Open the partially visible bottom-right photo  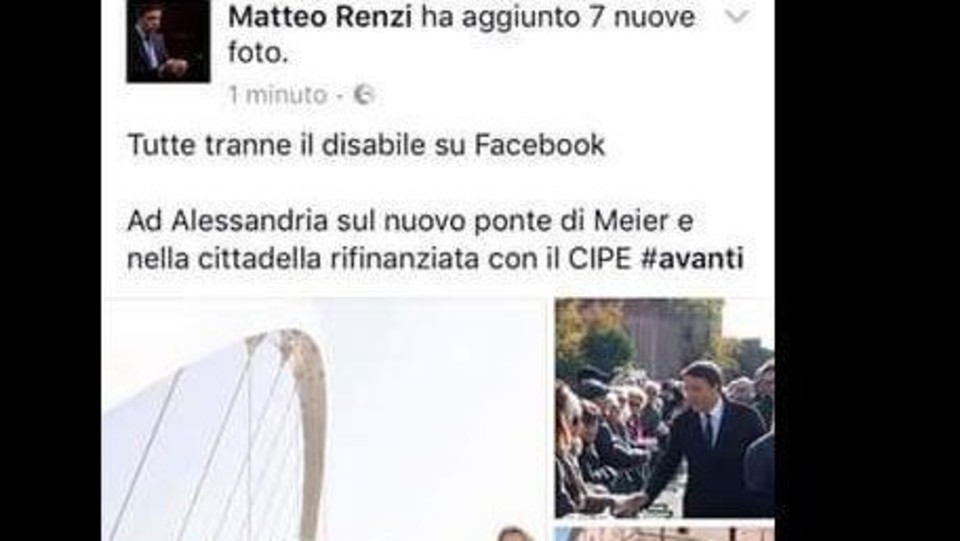tap(664, 534)
